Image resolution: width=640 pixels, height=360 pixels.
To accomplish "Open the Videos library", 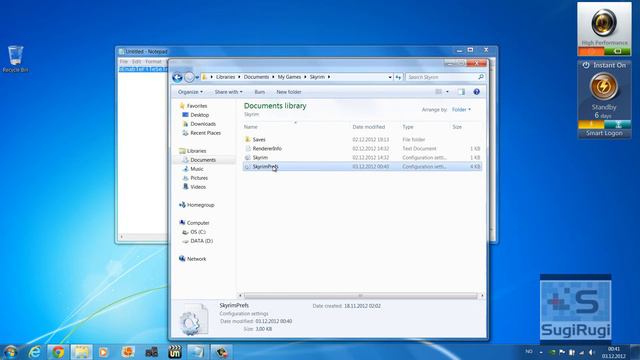I will coord(198,187).
